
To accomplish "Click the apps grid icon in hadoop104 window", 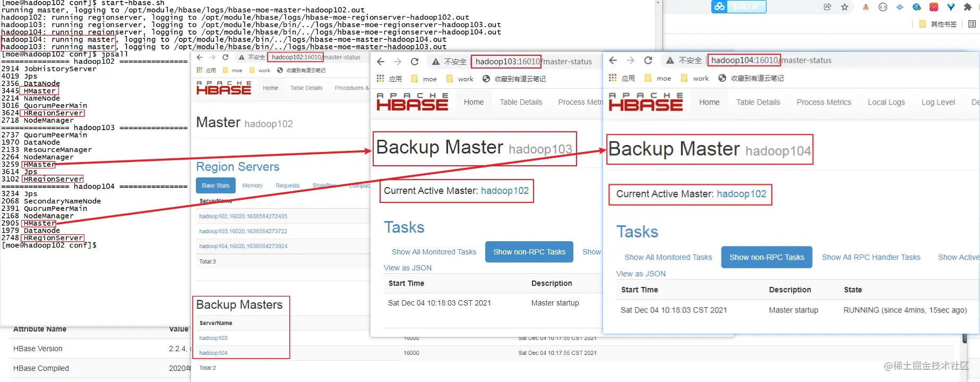I will pos(613,78).
